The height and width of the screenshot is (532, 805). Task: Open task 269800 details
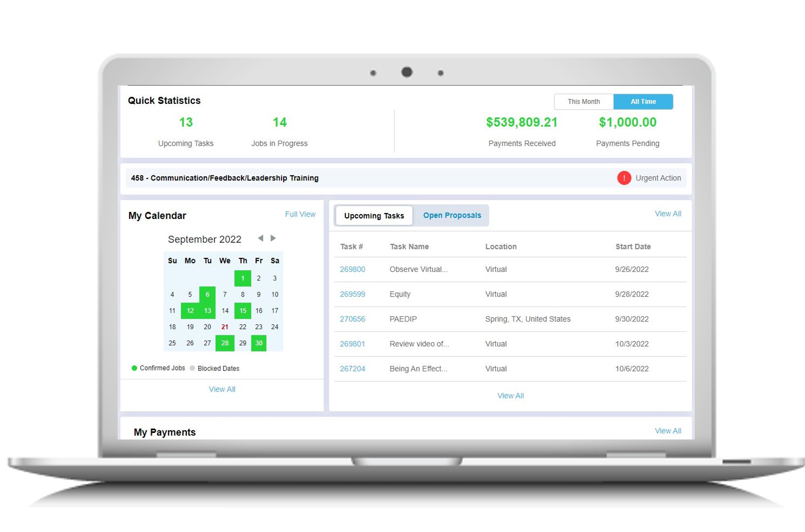tap(352, 269)
